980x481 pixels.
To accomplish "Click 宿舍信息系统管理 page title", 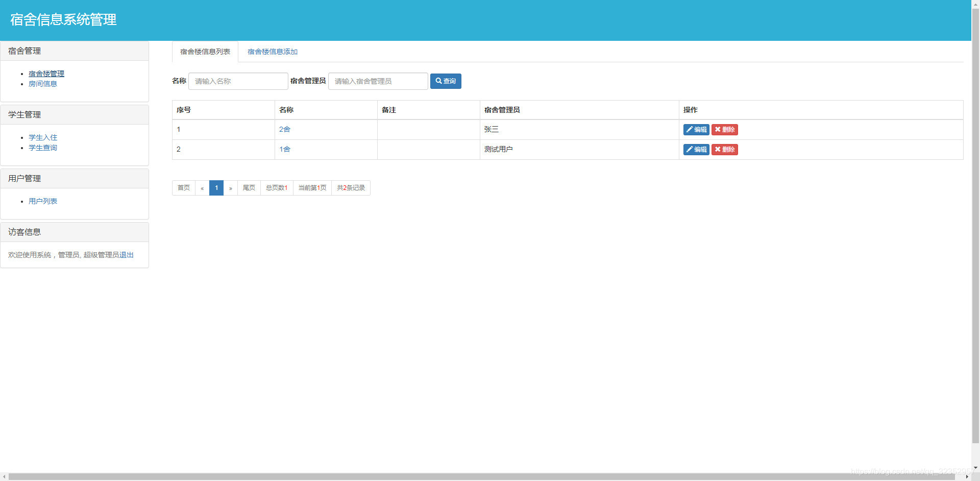I will (x=63, y=19).
